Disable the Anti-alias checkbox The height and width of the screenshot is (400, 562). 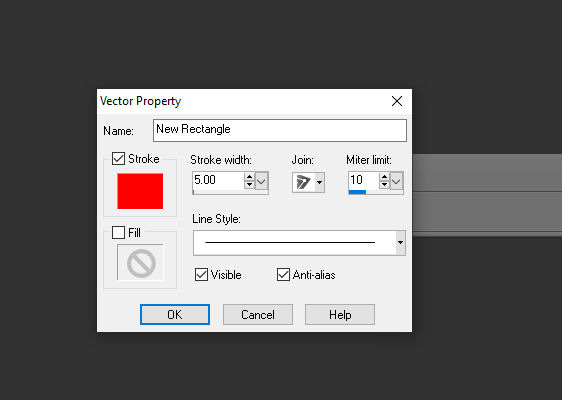click(x=283, y=275)
